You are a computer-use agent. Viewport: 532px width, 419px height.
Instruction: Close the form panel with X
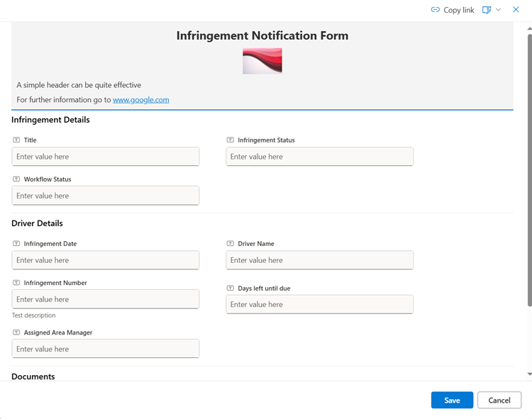[x=516, y=10]
